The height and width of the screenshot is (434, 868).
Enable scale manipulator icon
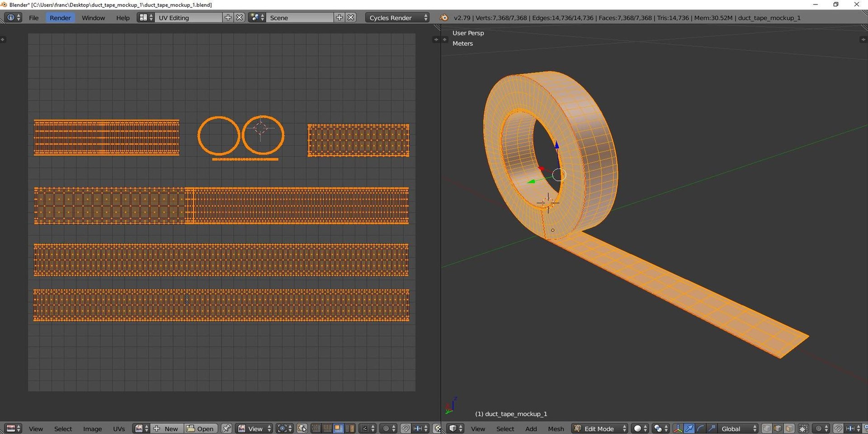tap(712, 429)
